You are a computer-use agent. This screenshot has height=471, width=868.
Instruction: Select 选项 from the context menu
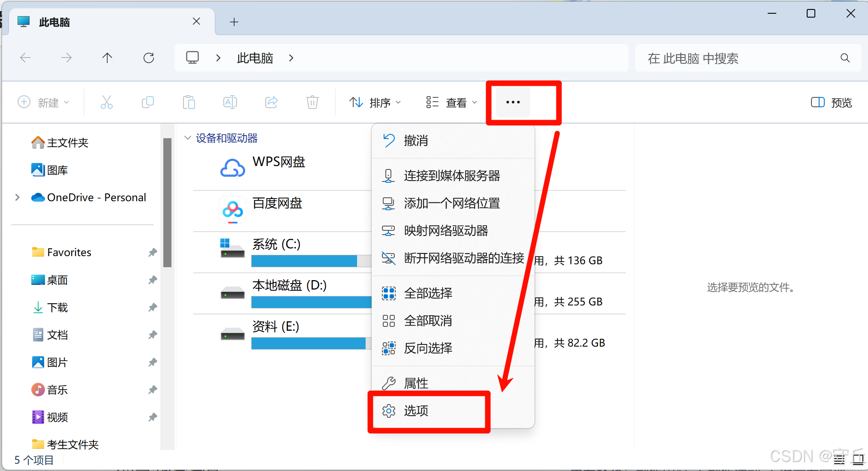(416, 411)
